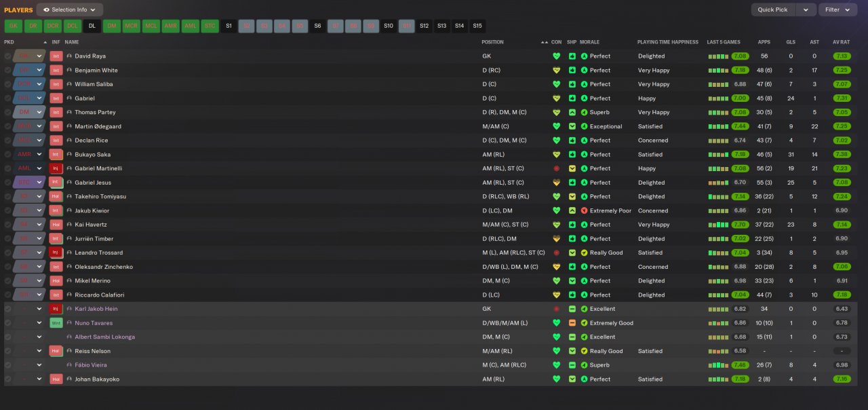Click Leandro Trossard's Inj status badge
868x410 pixels.
56,253
